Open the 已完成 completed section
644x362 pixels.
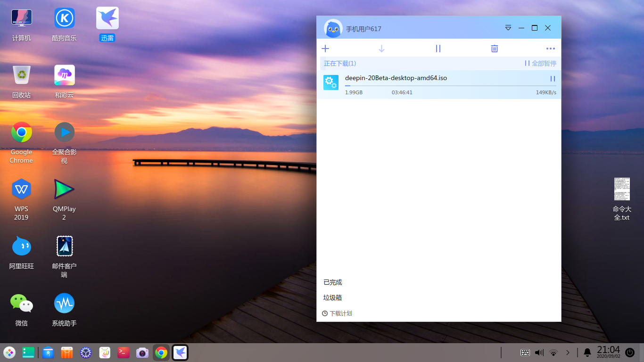[333, 282]
